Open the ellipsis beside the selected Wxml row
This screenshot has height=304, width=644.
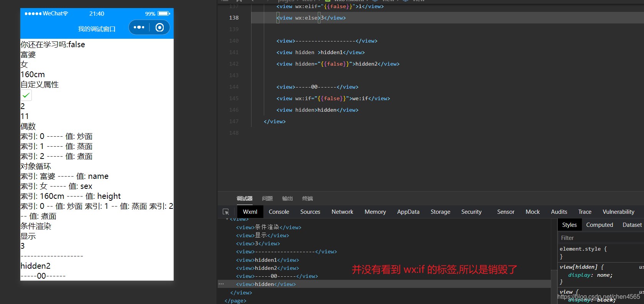pyautogui.click(x=221, y=284)
